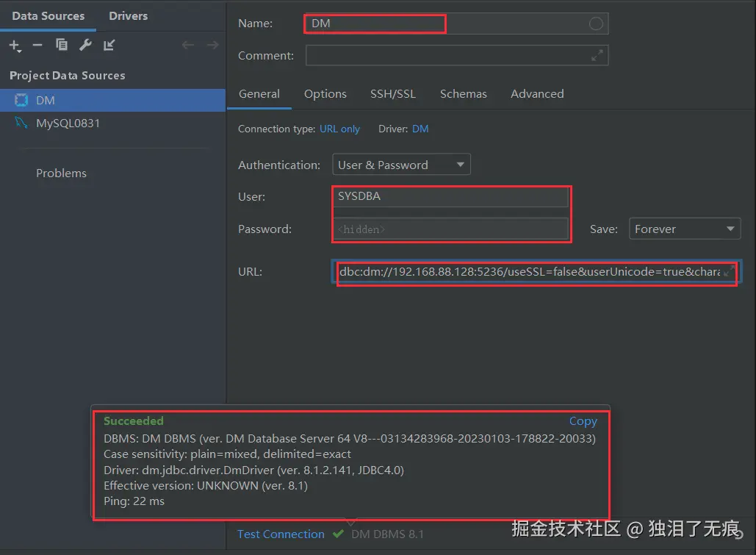
Task: Switch to Drivers tab
Action: tap(129, 16)
